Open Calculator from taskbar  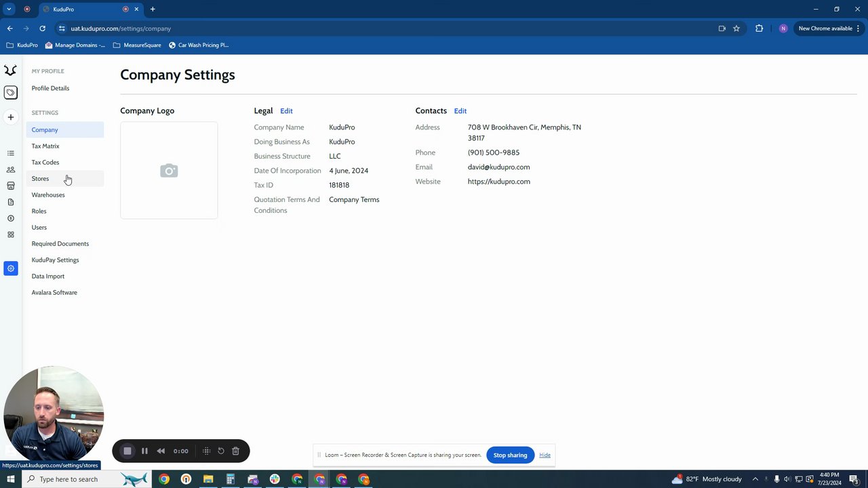pyautogui.click(x=231, y=479)
